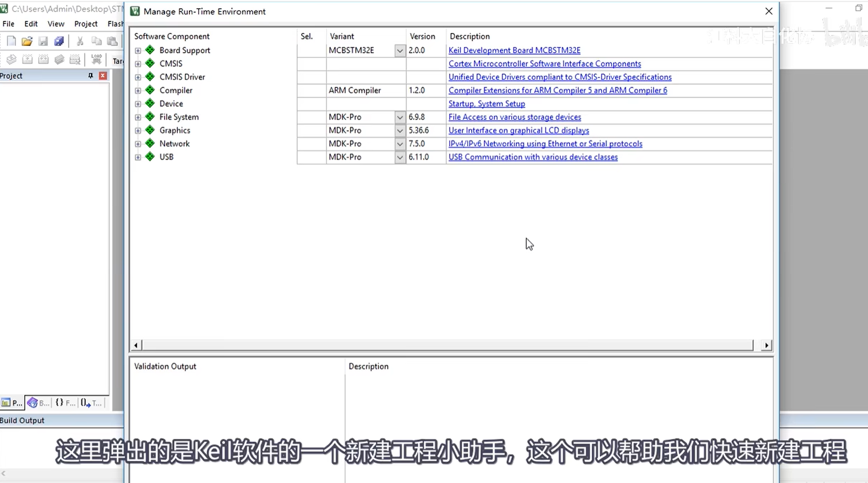Click the Paste clipboard icon

click(112, 41)
